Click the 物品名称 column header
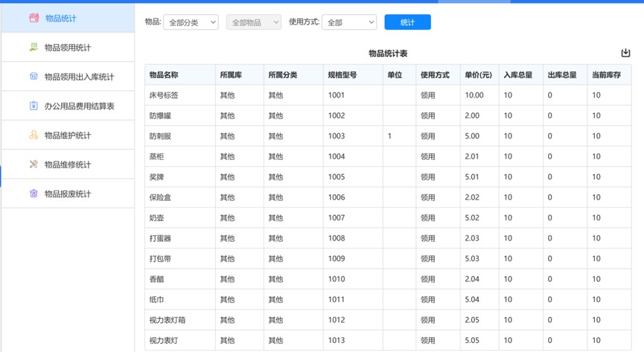The image size is (644, 352). 164,75
